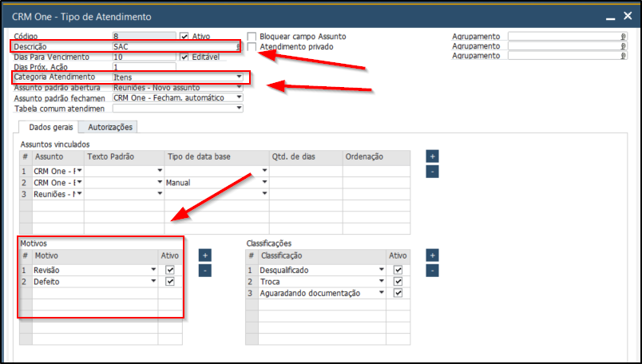Viewport: 642px width, 364px height.
Task: Open dropdown for Troca classification row
Action: coord(383,282)
